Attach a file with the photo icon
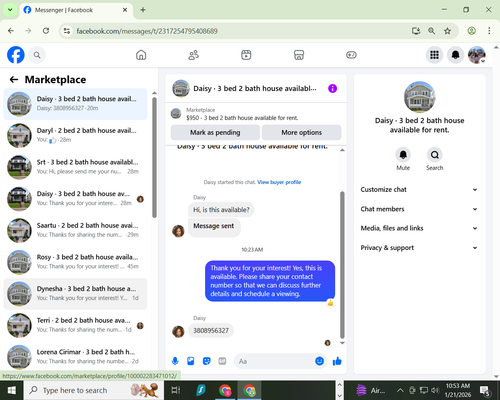The height and width of the screenshot is (400, 500). tap(191, 361)
